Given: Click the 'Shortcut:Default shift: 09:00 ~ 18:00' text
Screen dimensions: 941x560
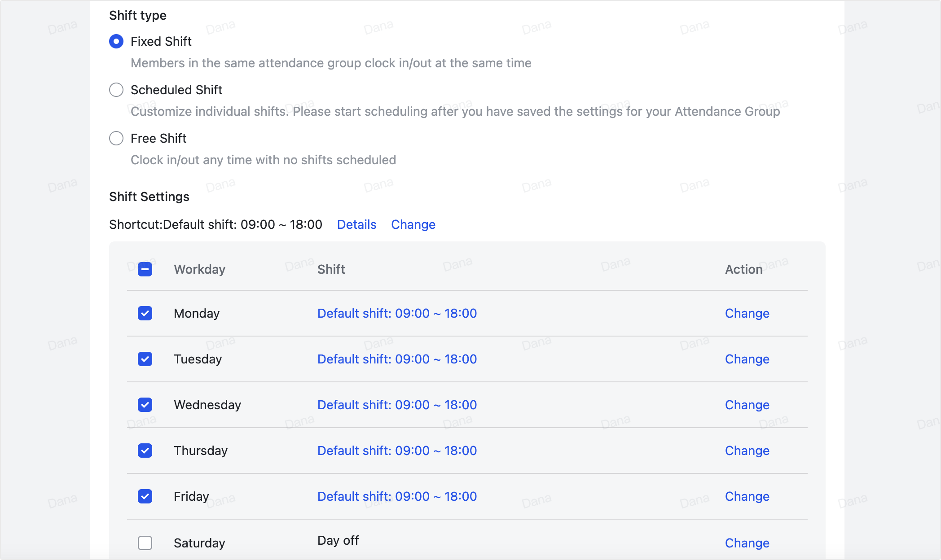Looking at the screenshot, I should (215, 224).
